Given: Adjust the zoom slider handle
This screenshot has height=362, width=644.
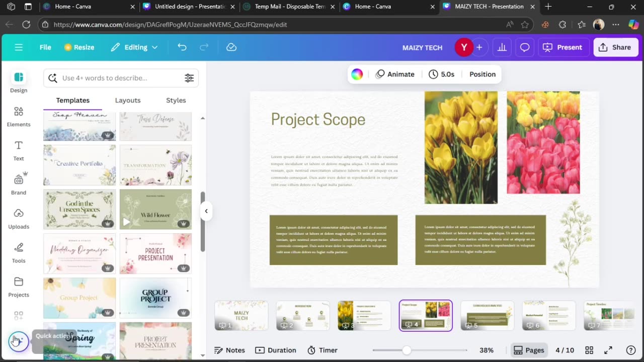Looking at the screenshot, I should [407, 350].
